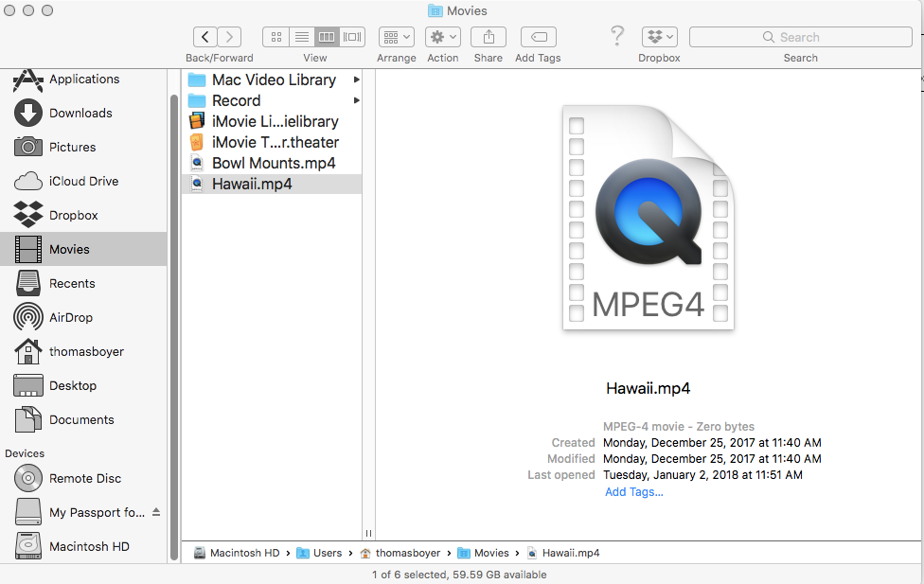Switch to icon view

275,37
